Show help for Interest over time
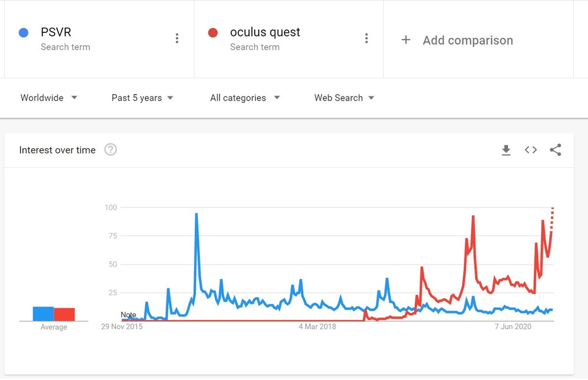 (111, 150)
